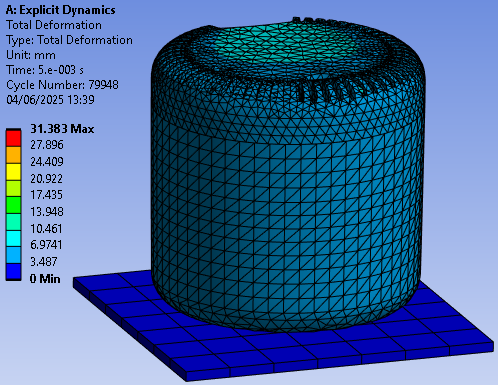Click the lime-green legend color band
Screen dimensions: 498x385
point(13,188)
